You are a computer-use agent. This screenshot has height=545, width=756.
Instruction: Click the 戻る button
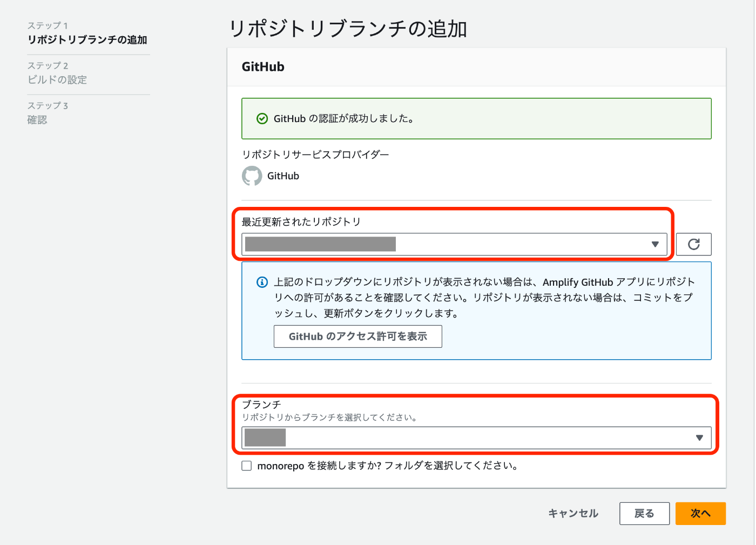click(644, 513)
